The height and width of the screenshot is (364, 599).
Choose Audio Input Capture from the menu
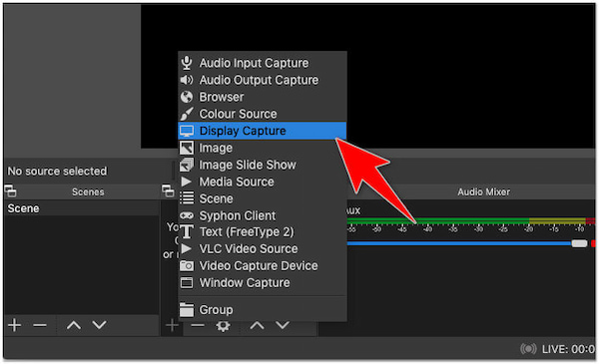click(263, 63)
